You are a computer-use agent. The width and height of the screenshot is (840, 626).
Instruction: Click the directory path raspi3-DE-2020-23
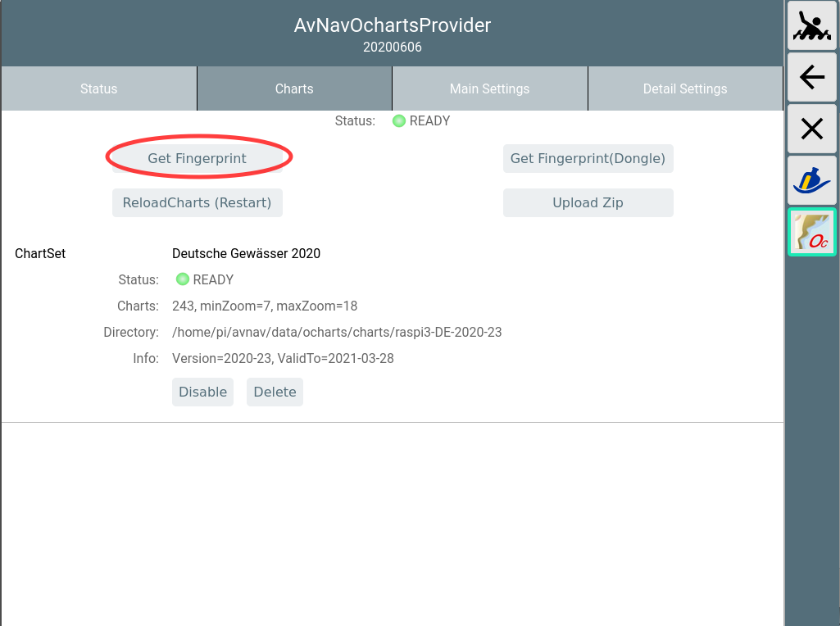337,332
